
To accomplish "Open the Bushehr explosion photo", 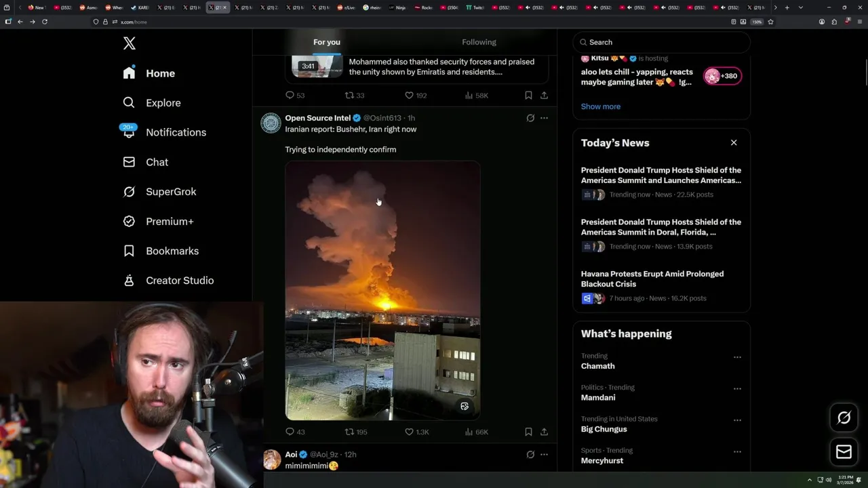I will coord(382,290).
